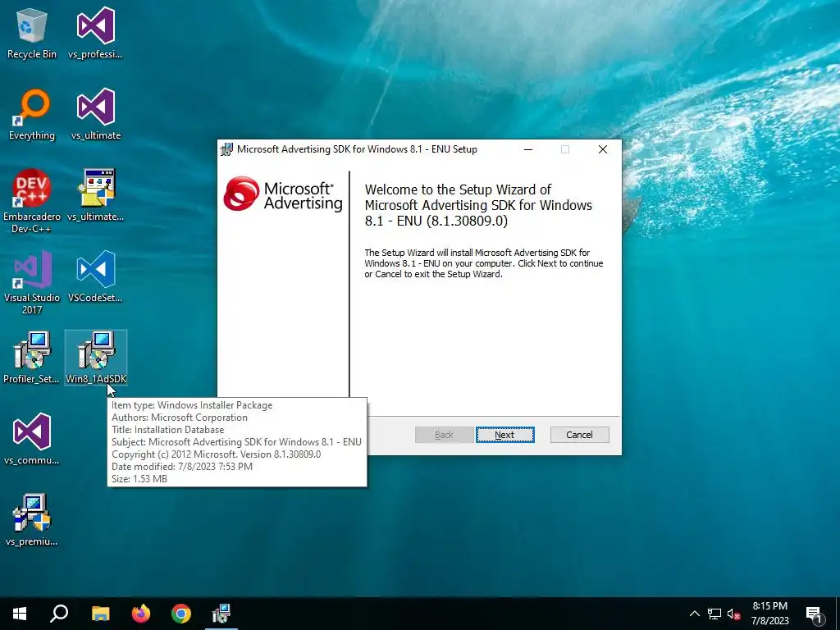Open the clock and date flyout
The image size is (840, 630).
[x=769, y=614]
